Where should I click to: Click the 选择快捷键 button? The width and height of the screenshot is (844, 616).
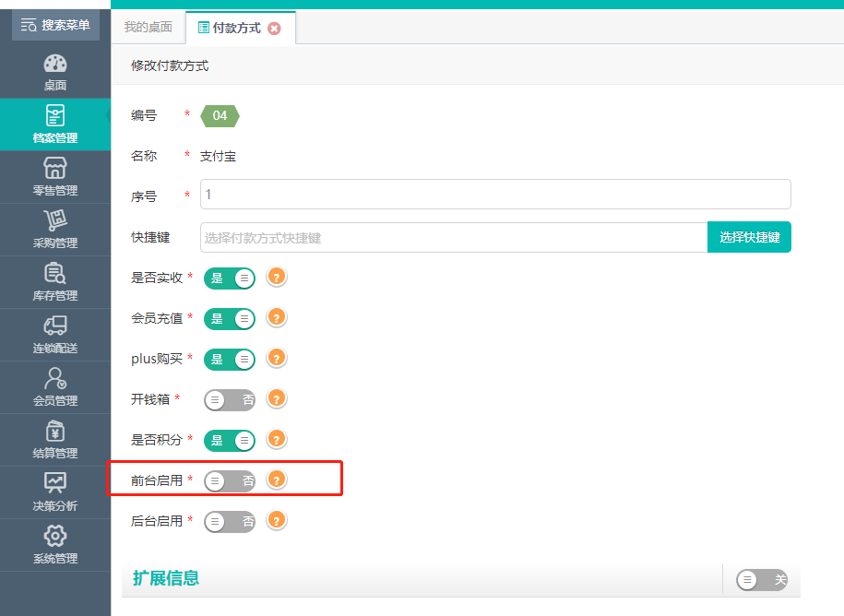click(749, 237)
